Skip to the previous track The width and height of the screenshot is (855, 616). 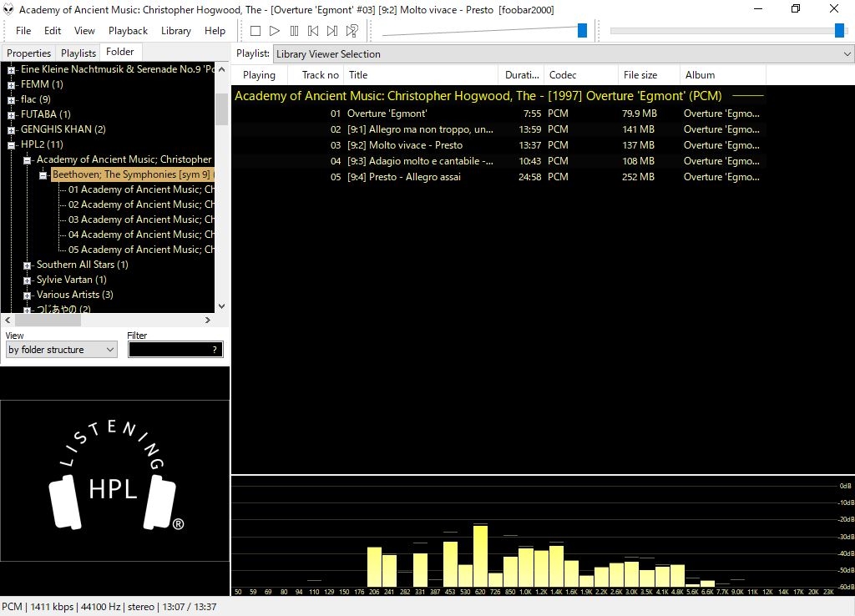point(313,31)
